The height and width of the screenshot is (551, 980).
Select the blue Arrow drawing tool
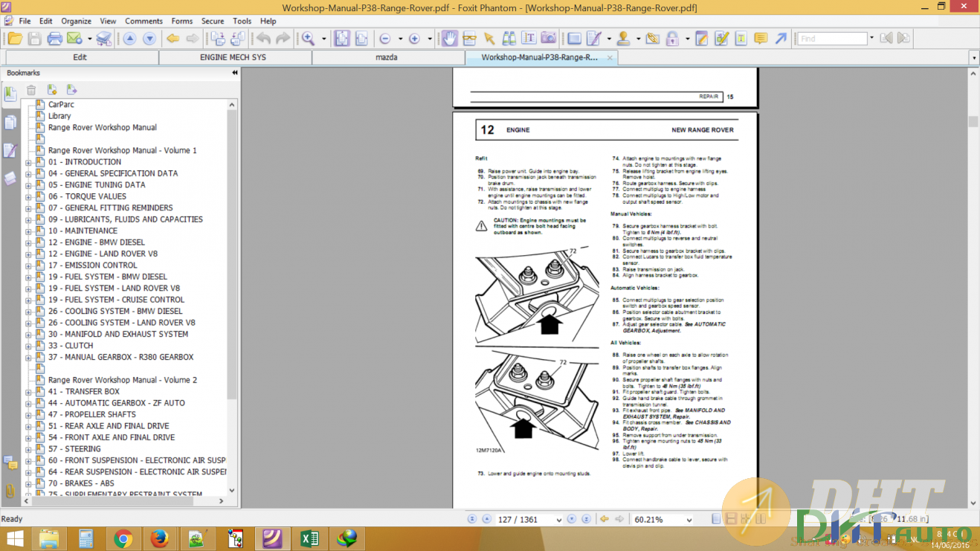[x=781, y=39]
